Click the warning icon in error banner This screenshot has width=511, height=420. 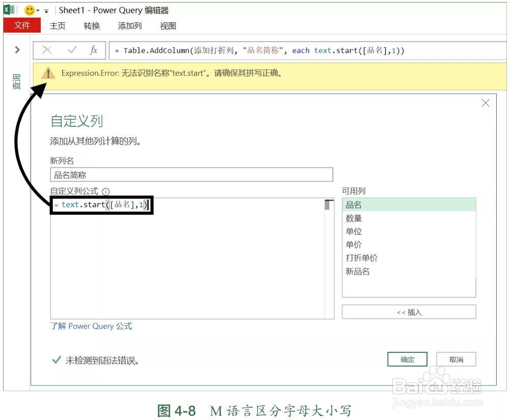[x=48, y=73]
